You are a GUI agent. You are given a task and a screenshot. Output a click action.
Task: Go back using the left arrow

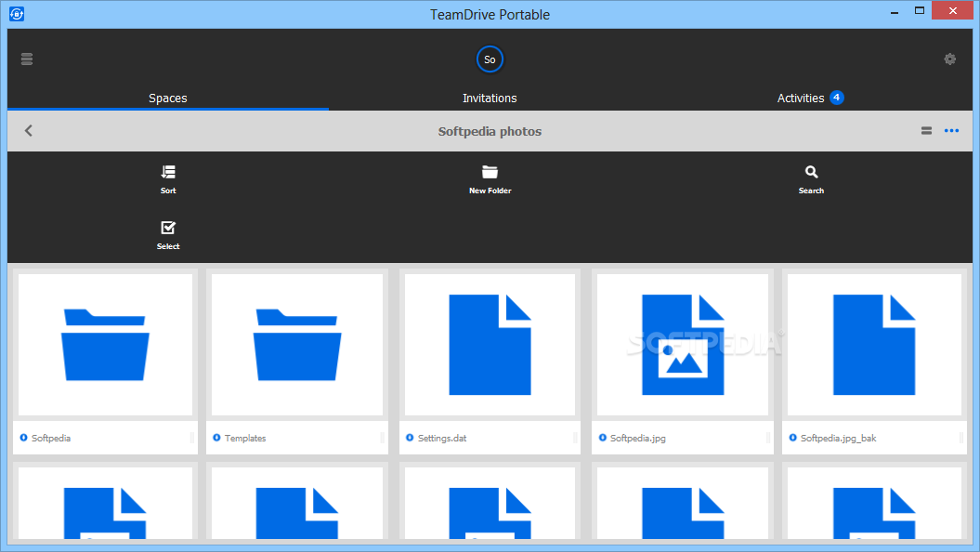(28, 131)
